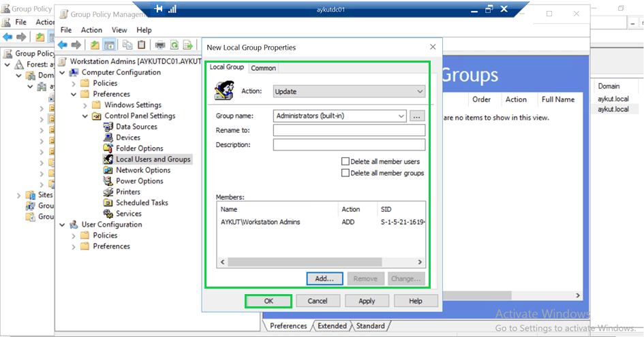The width and height of the screenshot is (644, 337).
Task: Expand Windows Settings tree node
Action: (x=85, y=105)
